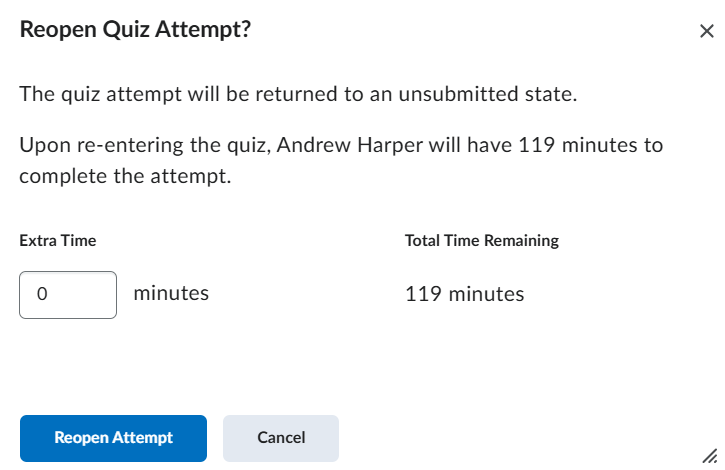Click the "Extra Time" field label

click(58, 241)
